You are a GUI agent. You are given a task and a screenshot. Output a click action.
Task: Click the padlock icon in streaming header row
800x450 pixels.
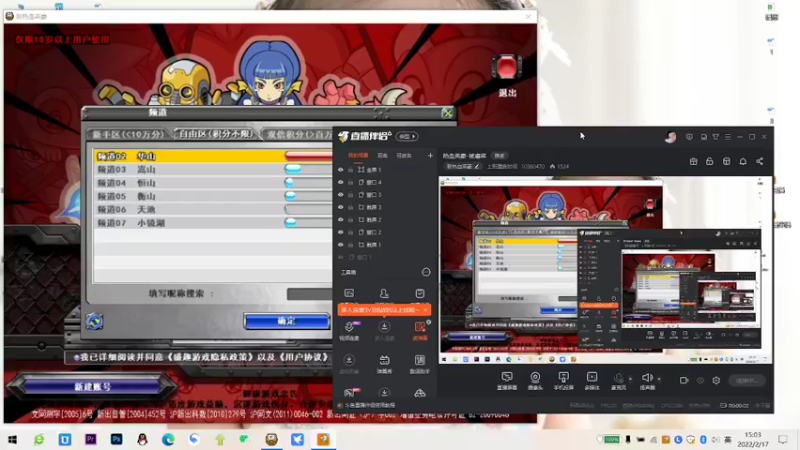tap(710, 161)
